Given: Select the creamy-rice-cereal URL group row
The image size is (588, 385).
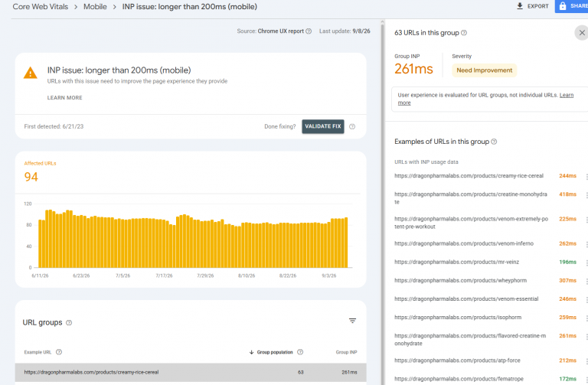Looking at the screenshot, I should 191,372.
